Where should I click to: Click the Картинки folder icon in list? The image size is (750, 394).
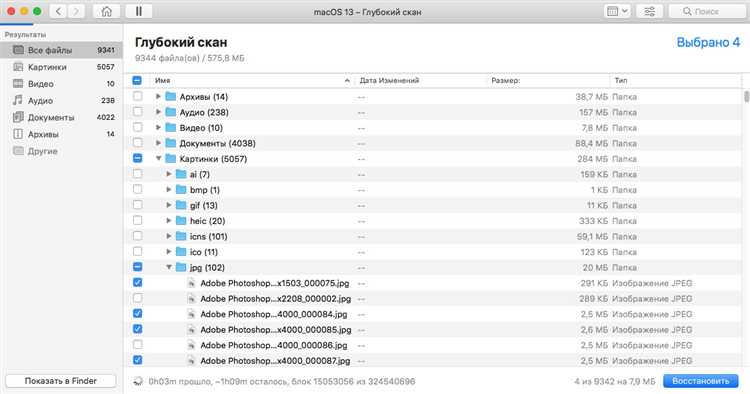tap(170, 159)
